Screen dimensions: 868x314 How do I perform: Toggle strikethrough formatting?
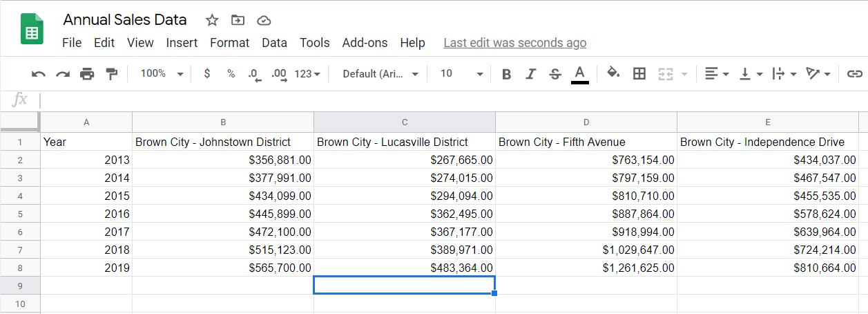tap(555, 74)
